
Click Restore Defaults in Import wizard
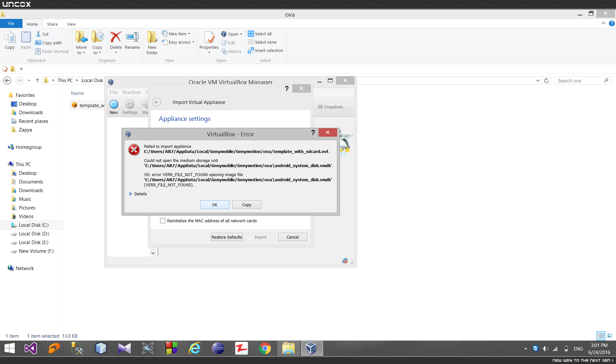tap(227, 237)
